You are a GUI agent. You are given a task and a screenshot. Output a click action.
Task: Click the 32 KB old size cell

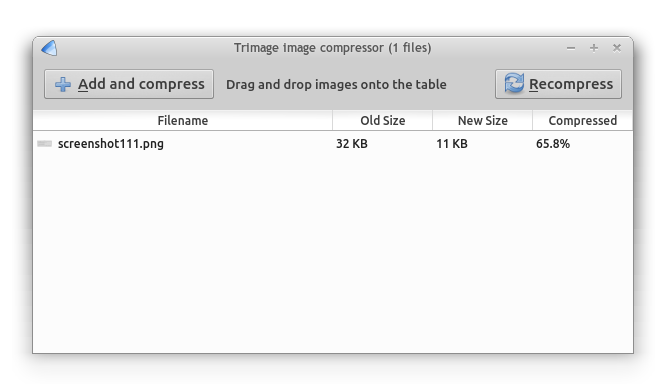(x=352, y=144)
